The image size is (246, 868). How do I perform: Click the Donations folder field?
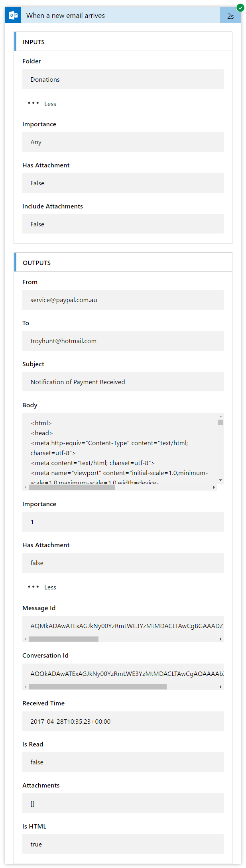tap(123, 79)
